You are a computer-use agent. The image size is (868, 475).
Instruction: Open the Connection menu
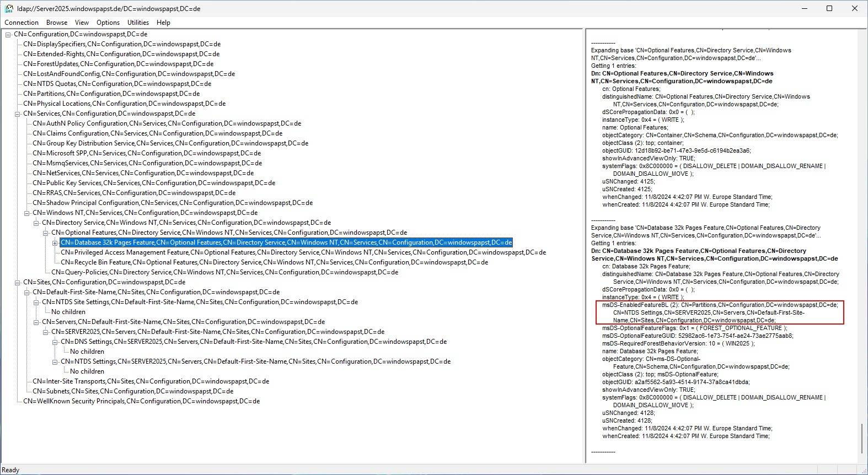(22, 23)
